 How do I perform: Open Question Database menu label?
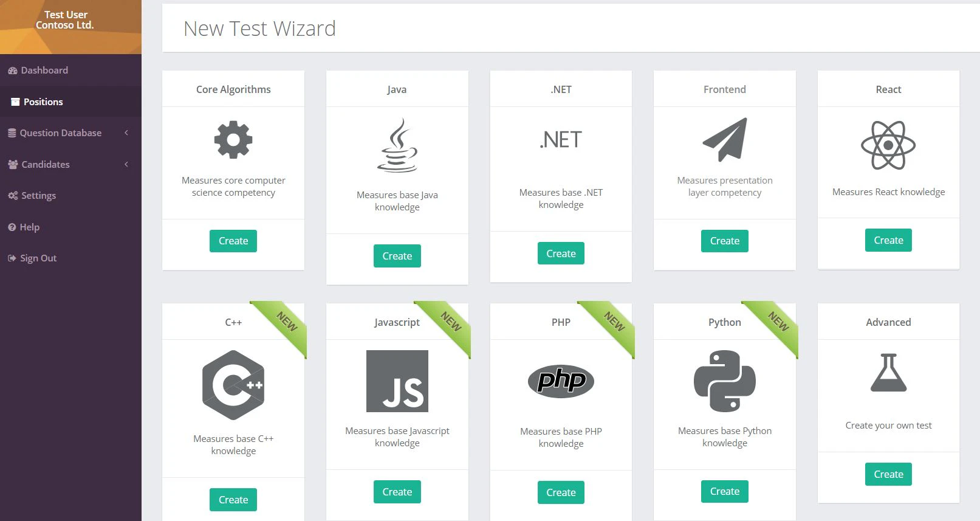pyautogui.click(x=61, y=133)
